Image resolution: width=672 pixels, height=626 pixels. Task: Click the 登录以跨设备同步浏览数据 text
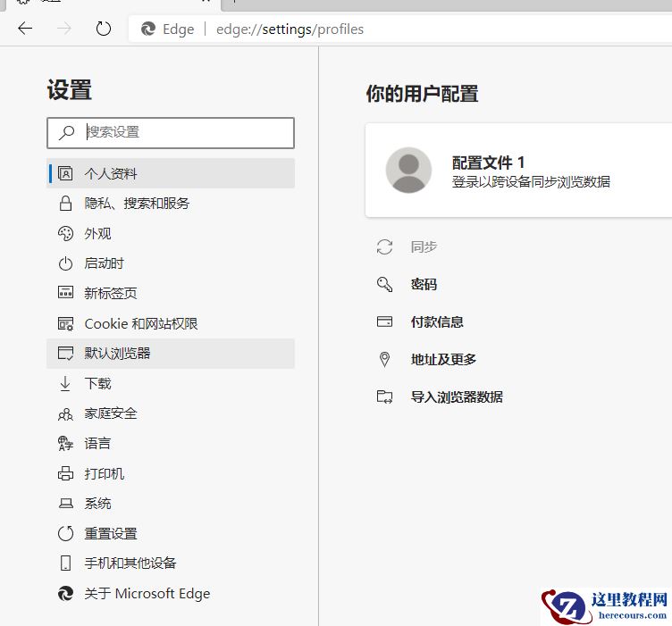[531, 182]
